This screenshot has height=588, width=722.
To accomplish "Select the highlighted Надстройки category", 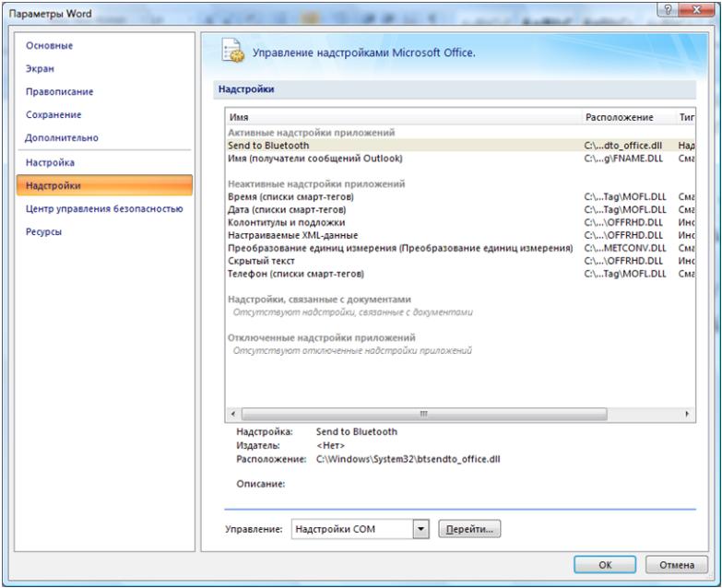I will [104, 185].
